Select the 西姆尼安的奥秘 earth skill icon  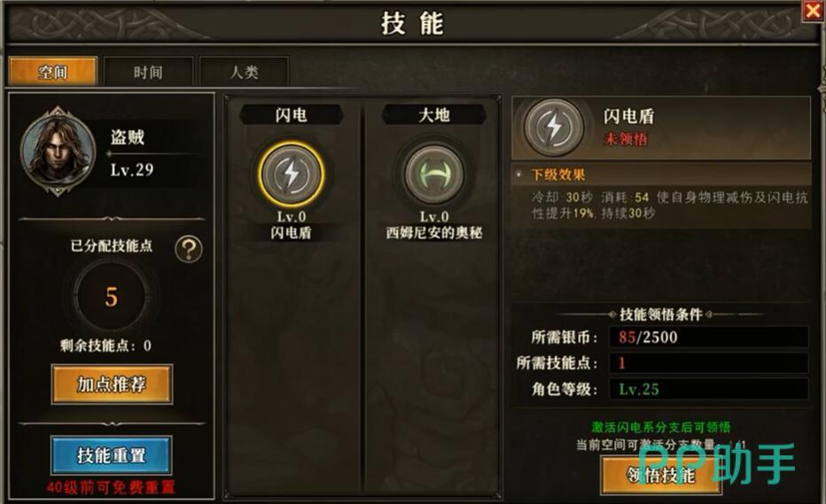433,174
